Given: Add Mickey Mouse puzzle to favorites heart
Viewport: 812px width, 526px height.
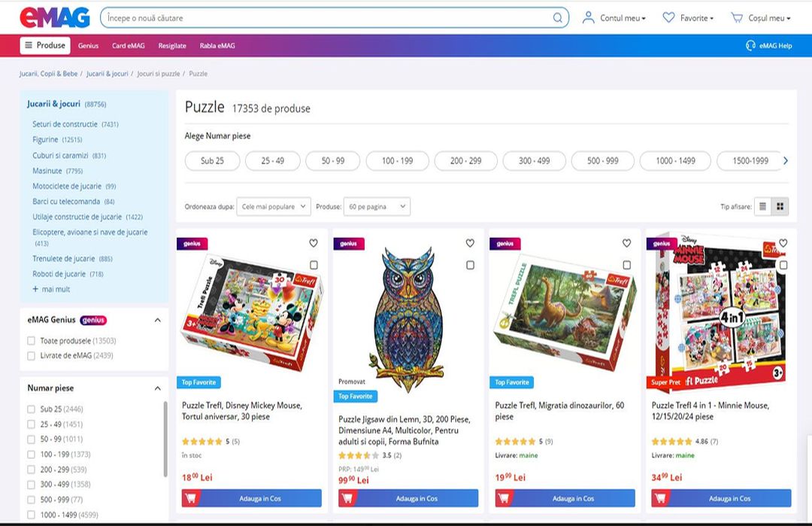Looking at the screenshot, I should coord(314,243).
